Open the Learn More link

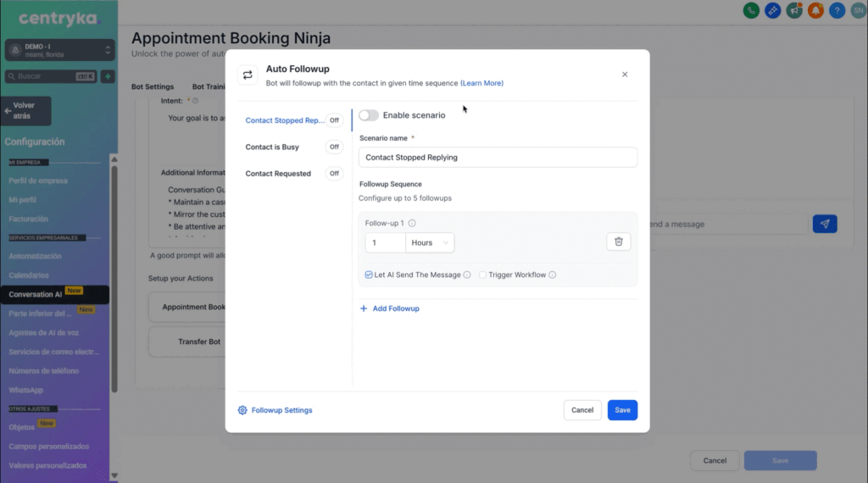[x=481, y=83]
